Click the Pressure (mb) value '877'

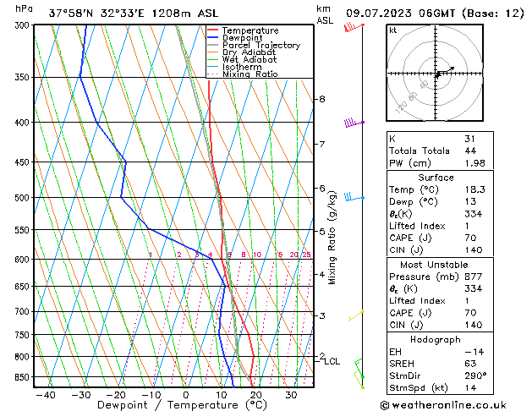474,277
